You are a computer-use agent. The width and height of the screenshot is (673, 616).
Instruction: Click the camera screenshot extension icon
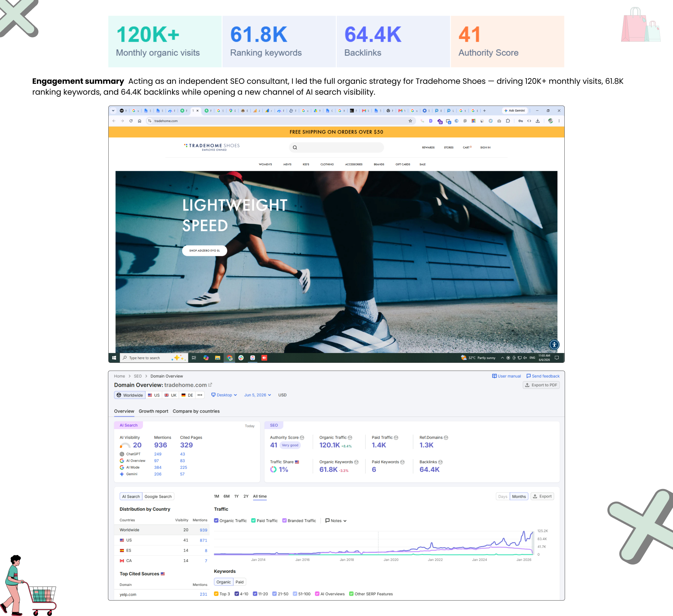pos(499,121)
